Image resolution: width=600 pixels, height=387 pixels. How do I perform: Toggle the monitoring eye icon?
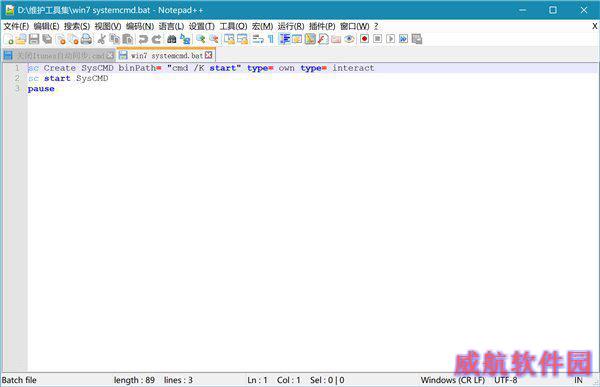point(349,39)
